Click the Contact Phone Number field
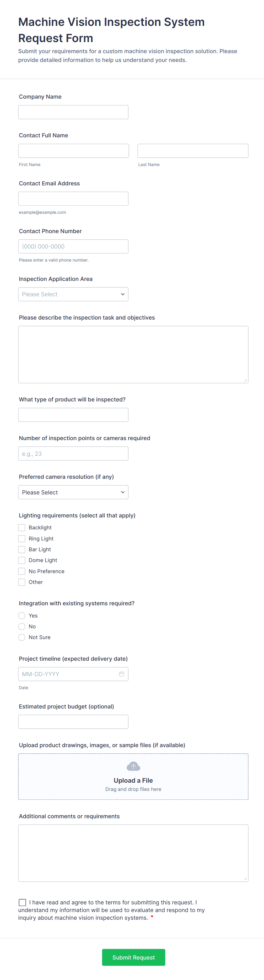Viewport: 264px width, 980px height. pyautogui.click(x=73, y=246)
